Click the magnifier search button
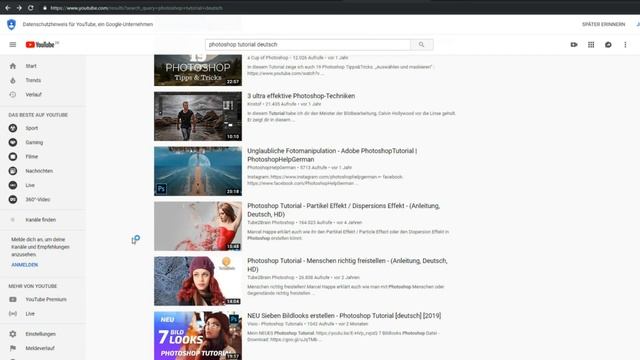640x360 pixels. click(422, 44)
